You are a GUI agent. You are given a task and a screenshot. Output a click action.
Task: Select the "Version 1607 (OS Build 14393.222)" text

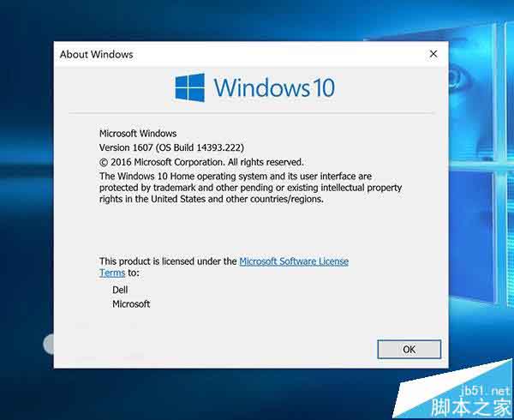171,147
